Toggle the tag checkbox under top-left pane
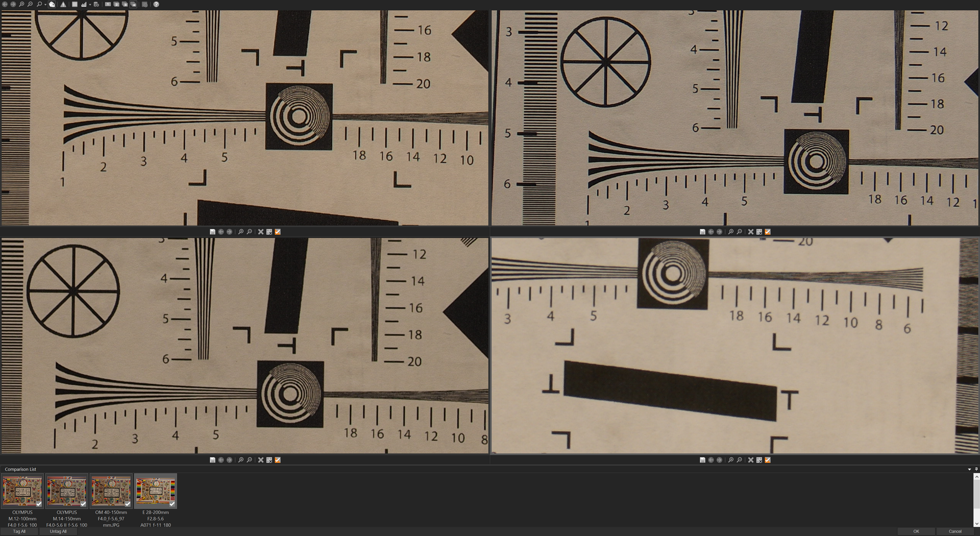Image resolution: width=980 pixels, height=536 pixels. tap(278, 232)
